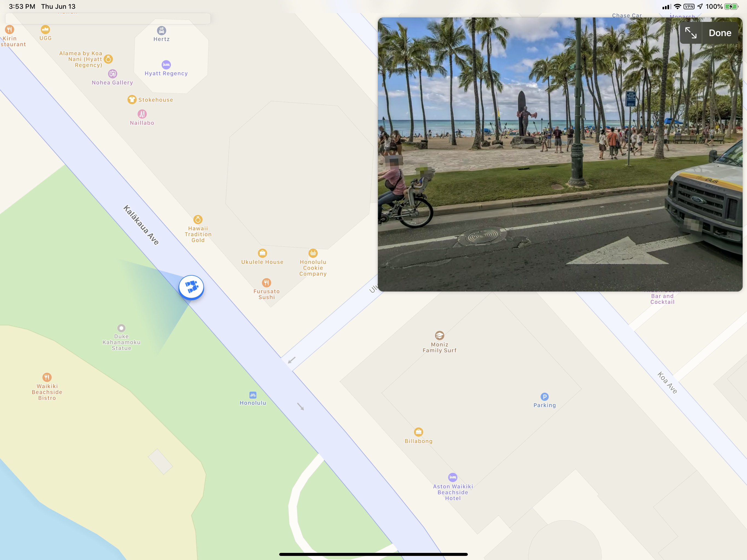Viewport: 747px width, 560px height.
Task: Tap Done to close Look Around
Action: click(x=720, y=33)
